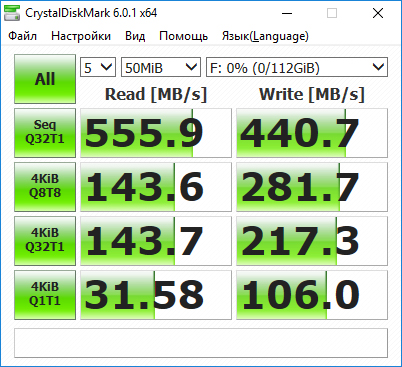Open the Файл menu
Screen dimensions: 402x367
pyautogui.click(x=22, y=36)
